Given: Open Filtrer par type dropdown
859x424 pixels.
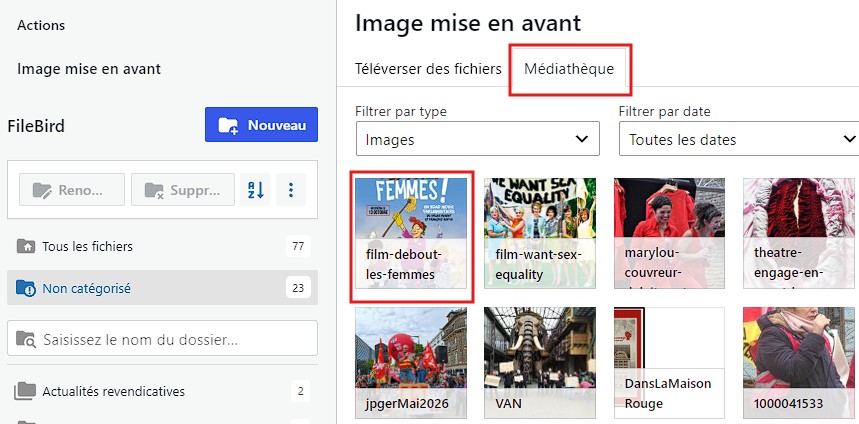Looking at the screenshot, I should (x=478, y=139).
